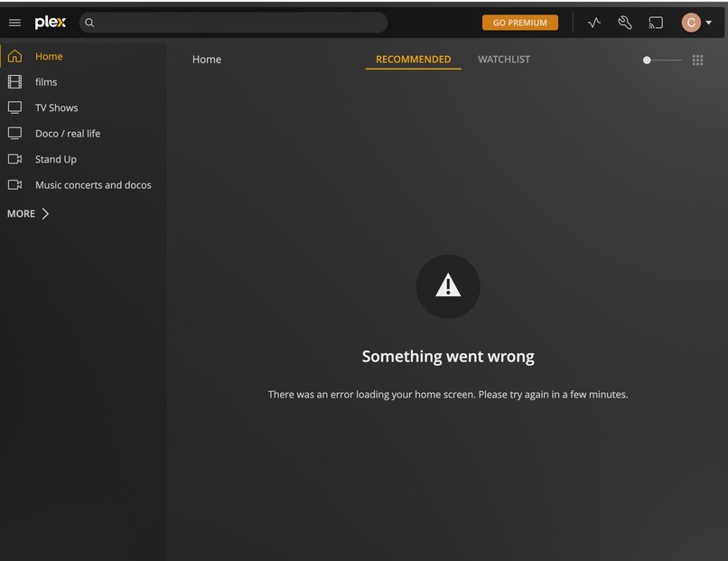728x561 pixels.
Task: Click the GO PREMIUM button
Action: click(x=520, y=23)
